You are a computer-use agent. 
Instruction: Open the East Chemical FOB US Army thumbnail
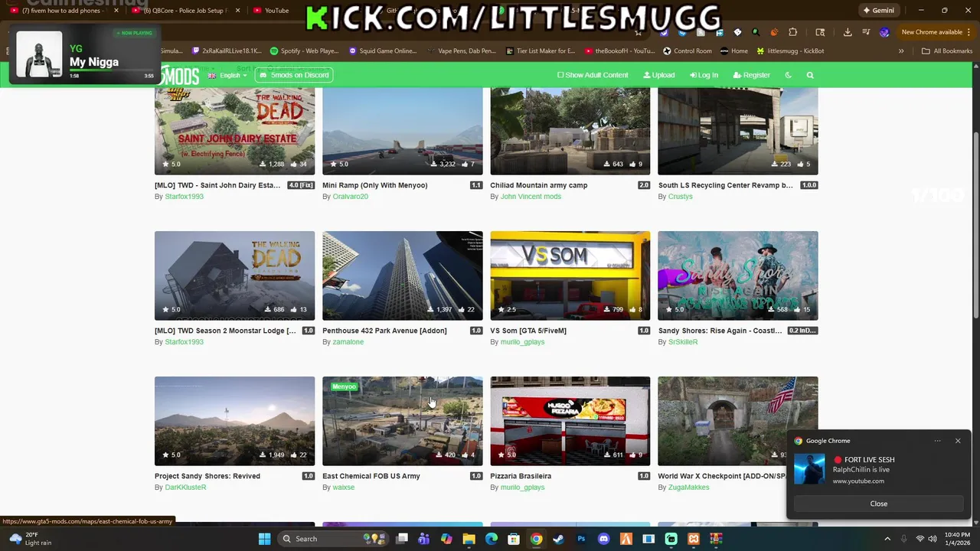pyautogui.click(x=403, y=421)
